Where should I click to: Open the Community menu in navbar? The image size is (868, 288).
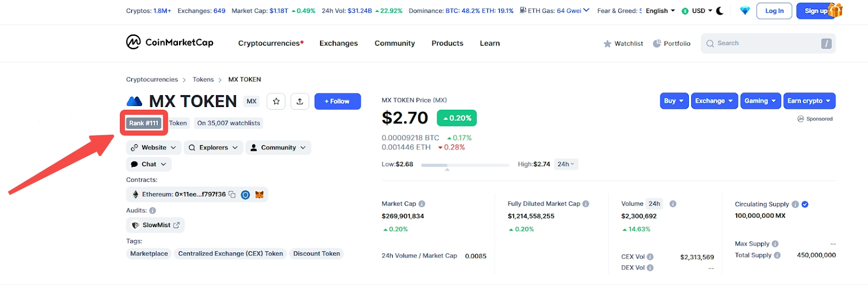point(394,43)
